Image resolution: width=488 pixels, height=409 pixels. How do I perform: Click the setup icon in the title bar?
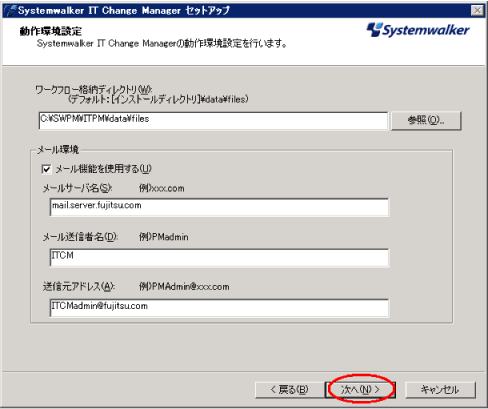[x=10, y=11]
